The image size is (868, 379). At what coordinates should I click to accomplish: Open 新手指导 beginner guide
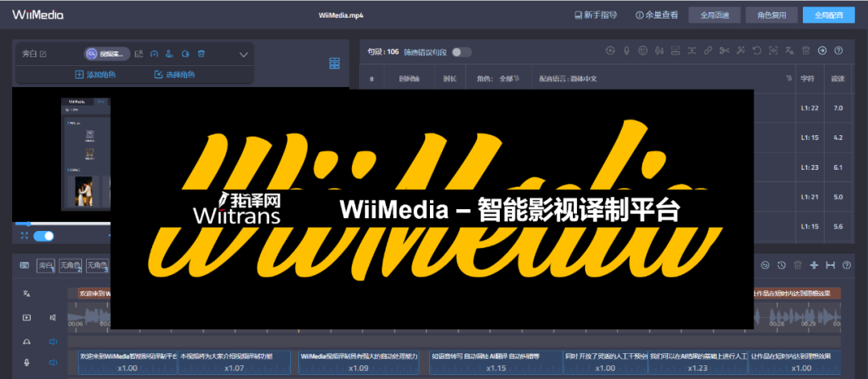pos(596,15)
